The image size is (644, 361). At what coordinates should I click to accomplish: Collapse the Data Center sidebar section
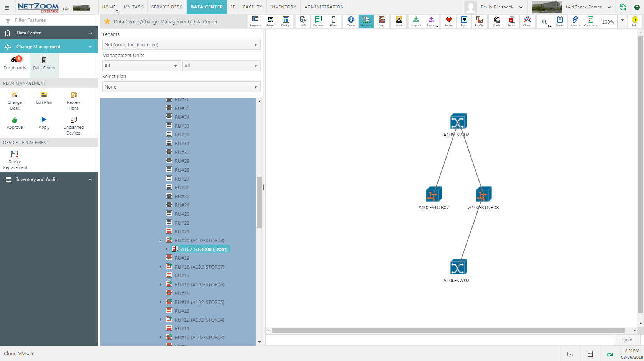click(90, 33)
